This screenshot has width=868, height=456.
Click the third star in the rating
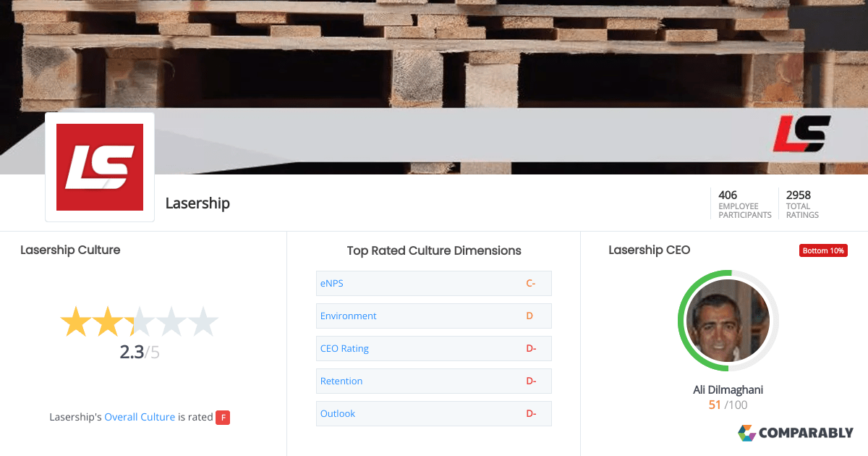[x=140, y=321]
